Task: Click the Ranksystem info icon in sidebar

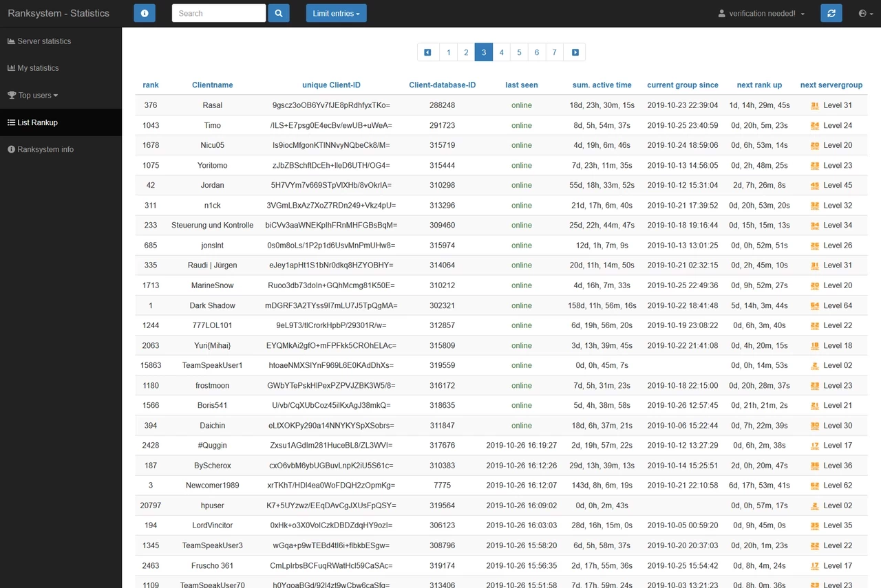Action: 10,149
